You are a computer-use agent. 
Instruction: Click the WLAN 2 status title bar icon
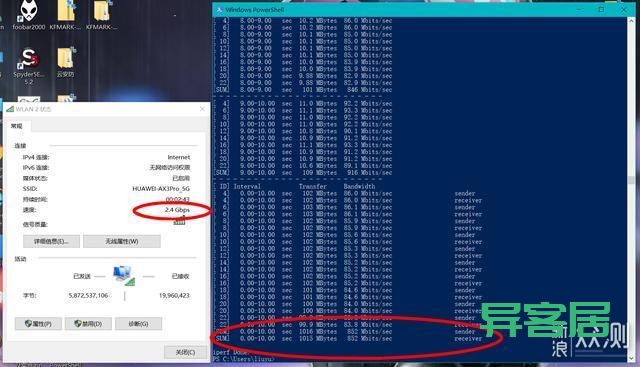point(10,109)
